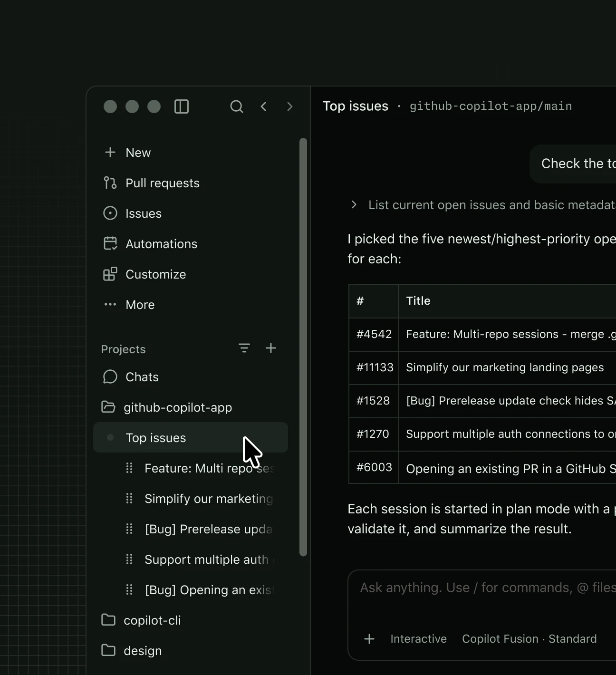Add a project with the plus icon
This screenshot has height=675, width=616.
pos(271,348)
